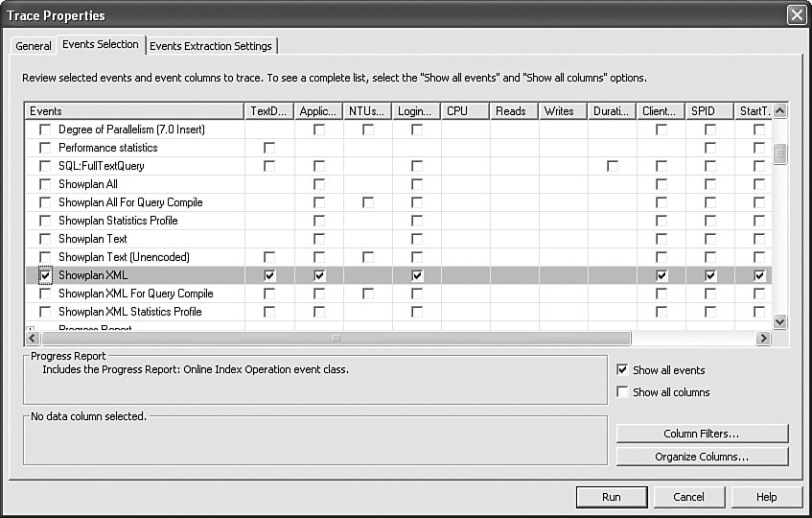Open Organize Columns settings
The width and height of the screenshot is (812, 518).
[702, 457]
